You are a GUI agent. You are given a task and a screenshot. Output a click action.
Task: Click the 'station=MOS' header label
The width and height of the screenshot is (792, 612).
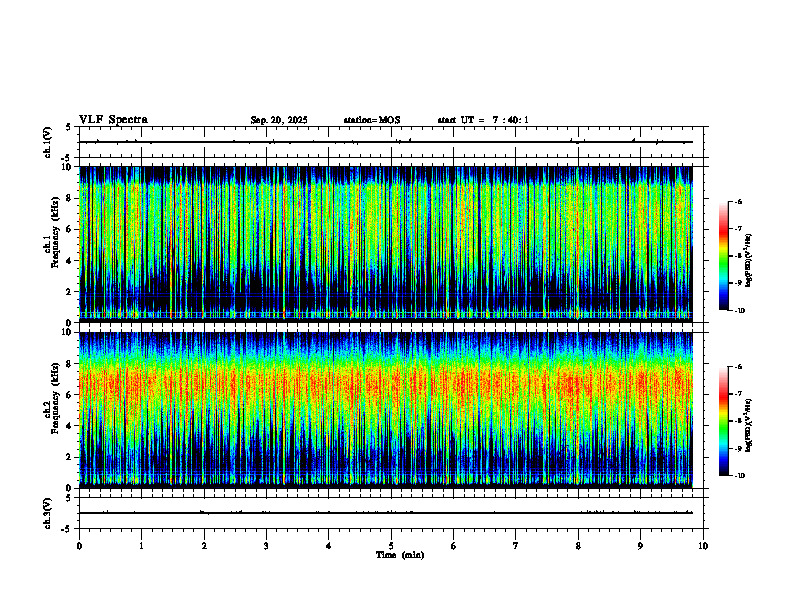tap(372, 120)
